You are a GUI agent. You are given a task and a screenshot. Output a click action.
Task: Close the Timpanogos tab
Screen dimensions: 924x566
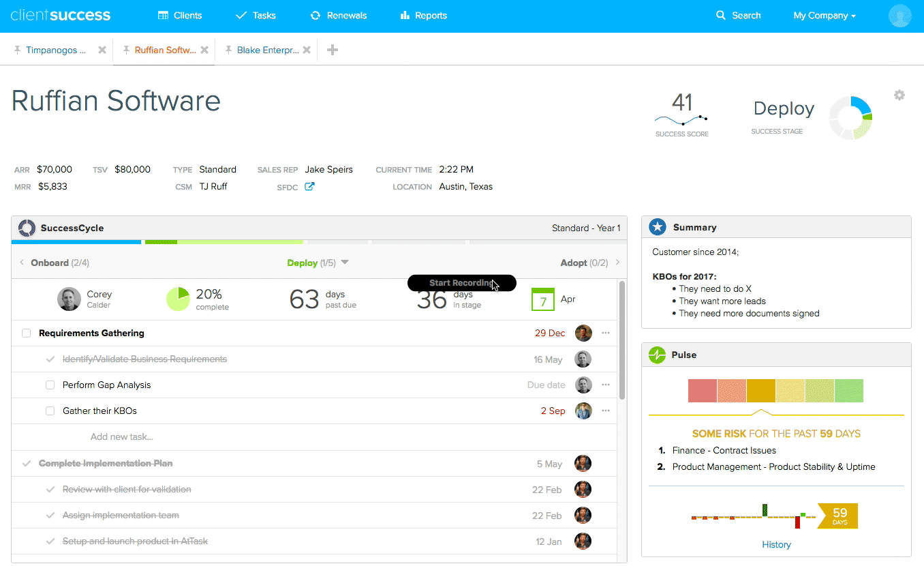pyautogui.click(x=102, y=50)
